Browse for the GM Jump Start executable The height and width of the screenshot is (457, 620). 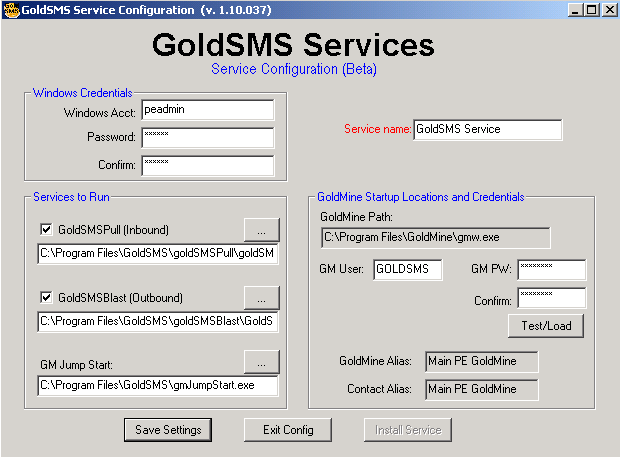click(261, 362)
